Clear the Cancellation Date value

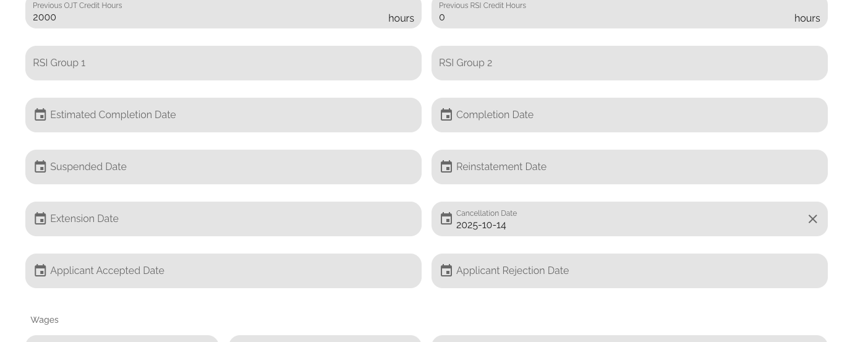(x=812, y=219)
